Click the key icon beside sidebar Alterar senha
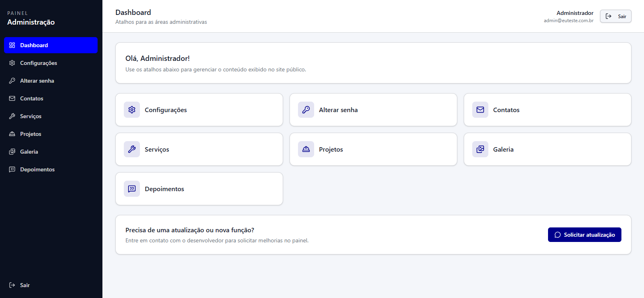This screenshot has width=644, height=298. coord(12,81)
